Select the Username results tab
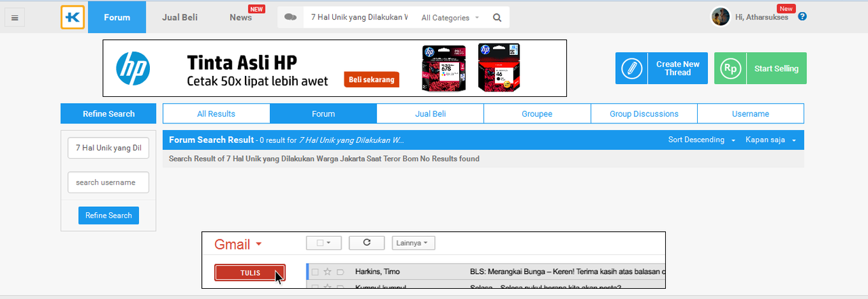Image resolution: width=868 pixels, height=299 pixels. [751, 113]
